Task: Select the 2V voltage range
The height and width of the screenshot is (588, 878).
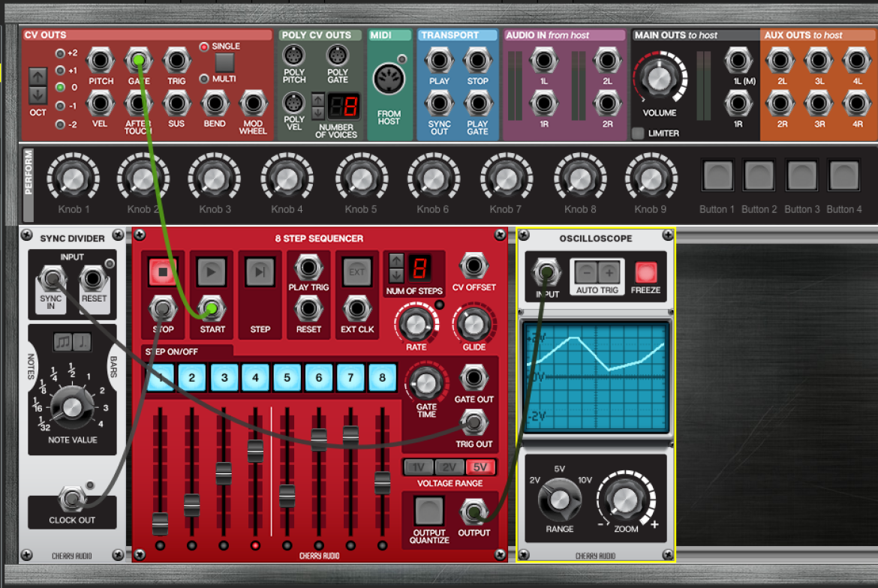Action: (449, 467)
